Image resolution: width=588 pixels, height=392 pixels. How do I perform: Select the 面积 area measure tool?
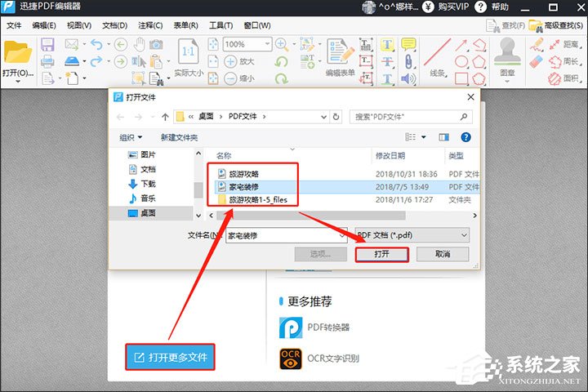coord(564,78)
